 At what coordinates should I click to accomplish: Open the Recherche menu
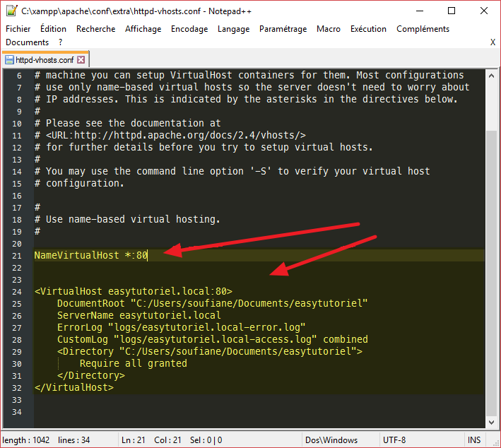[95, 29]
